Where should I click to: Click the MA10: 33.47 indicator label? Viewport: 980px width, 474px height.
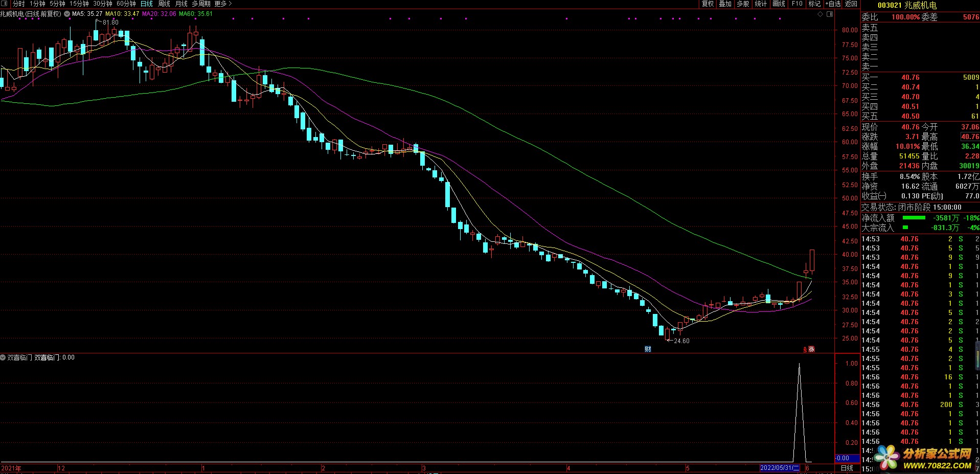[x=122, y=14]
